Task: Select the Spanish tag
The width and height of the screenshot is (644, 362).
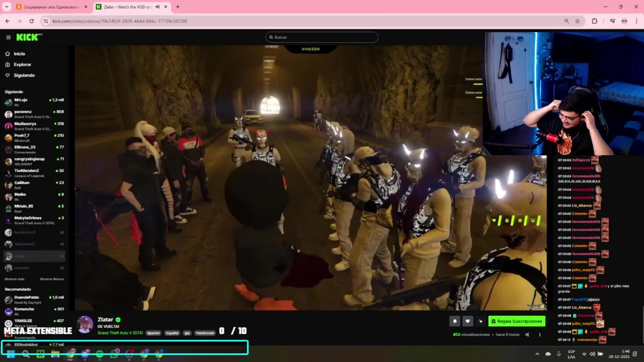Action: 153,333
